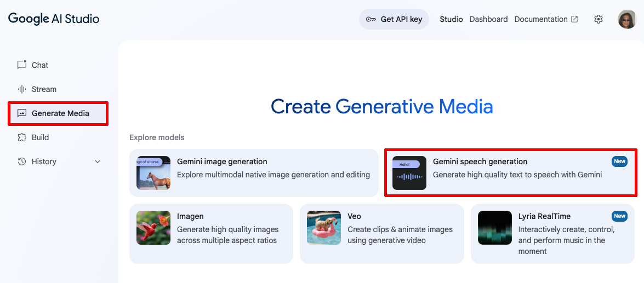Open the Imagen model card
644x283 pixels.
coord(211,234)
